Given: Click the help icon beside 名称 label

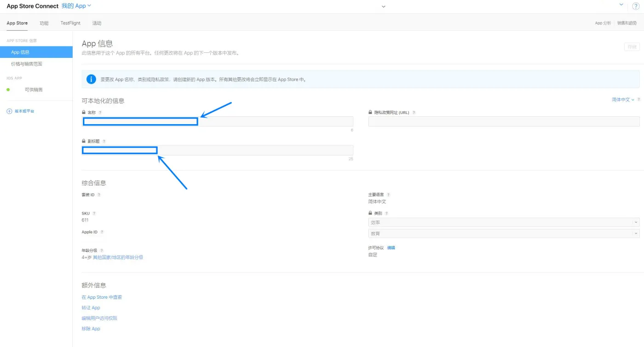Looking at the screenshot, I should (x=100, y=113).
